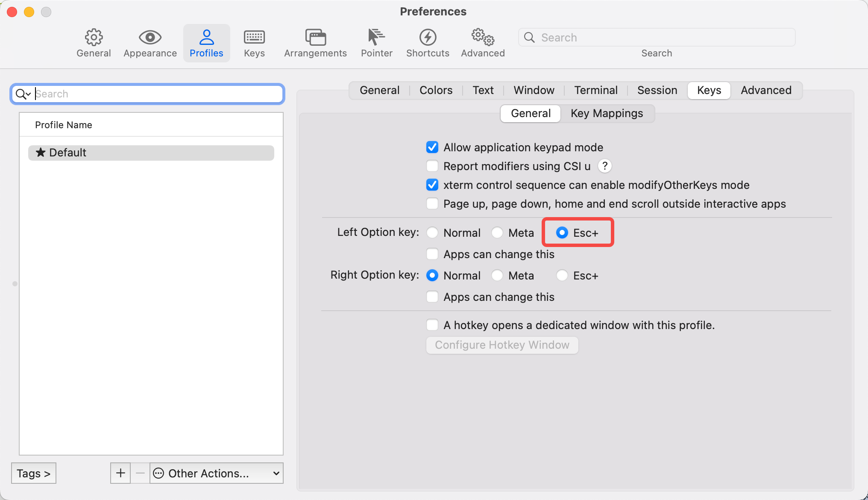The image size is (868, 500).
Task: Open Pointer cursor icon pane
Action: 376,43
